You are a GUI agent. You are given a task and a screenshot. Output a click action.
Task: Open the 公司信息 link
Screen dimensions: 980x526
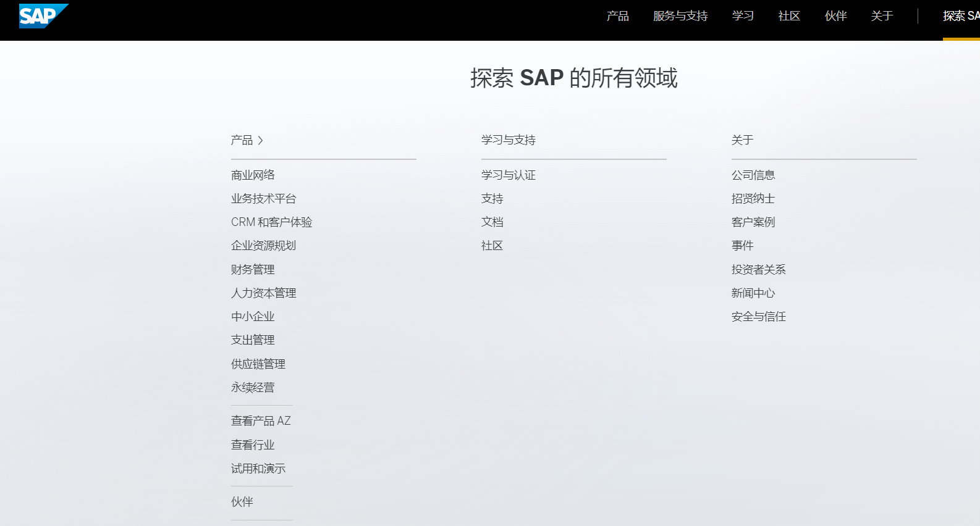[x=753, y=175]
